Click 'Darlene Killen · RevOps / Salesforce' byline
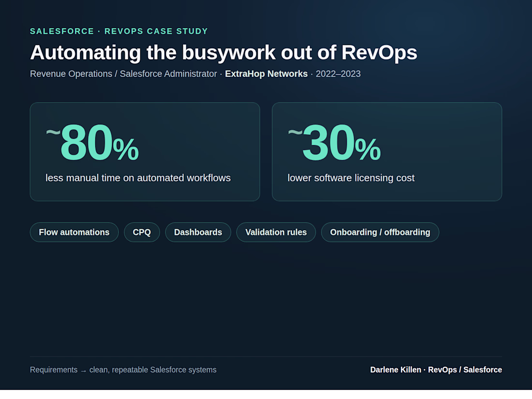The height and width of the screenshot is (399, 532). coord(436,370)
